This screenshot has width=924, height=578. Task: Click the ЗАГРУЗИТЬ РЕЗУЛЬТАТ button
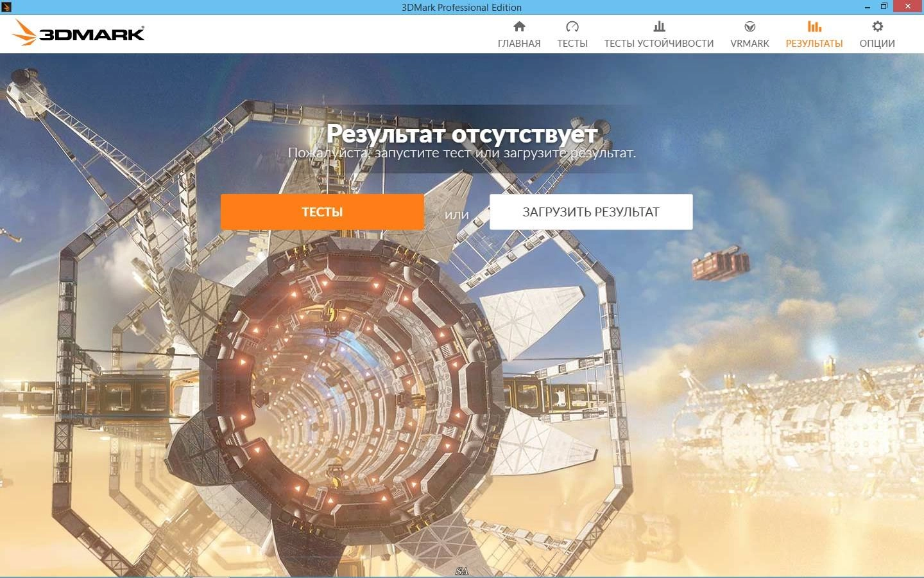pyautogui.click(x=591, y=212)
